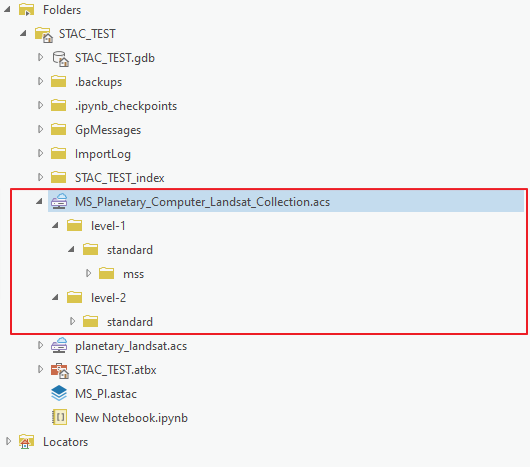
Task: Select the standard label under level-2
Action: [x=130, y=322]
